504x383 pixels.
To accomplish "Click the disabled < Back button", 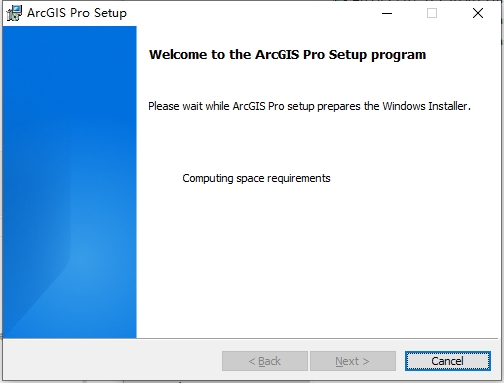I will (x=265, y=361).
